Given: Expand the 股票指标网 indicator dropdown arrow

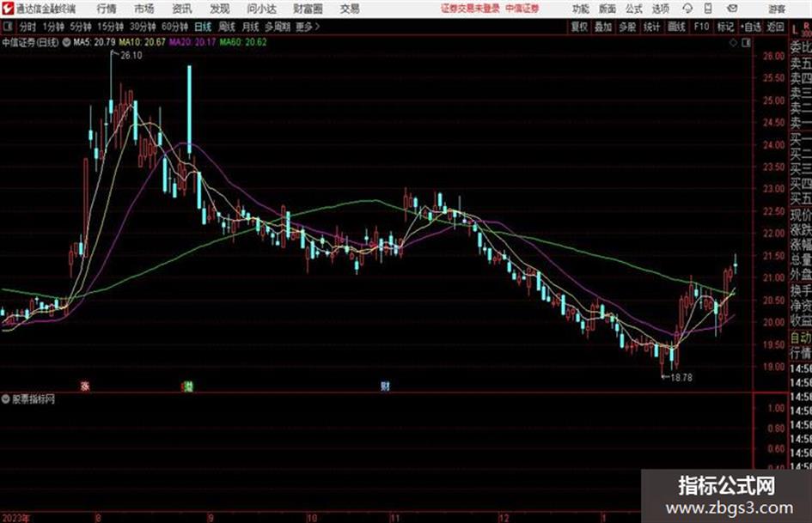Looking at the screenshot, I should pos(6,399).
